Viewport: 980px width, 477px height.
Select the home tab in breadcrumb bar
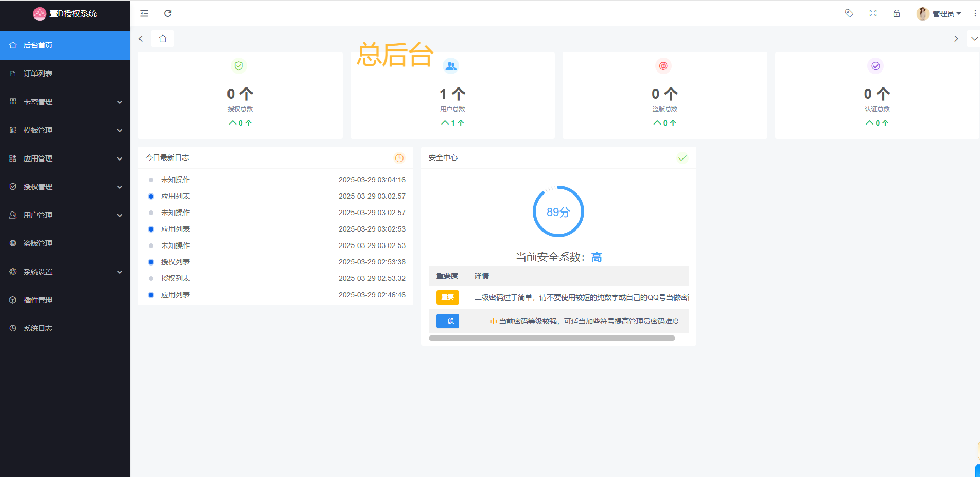(x=162, y=38)
